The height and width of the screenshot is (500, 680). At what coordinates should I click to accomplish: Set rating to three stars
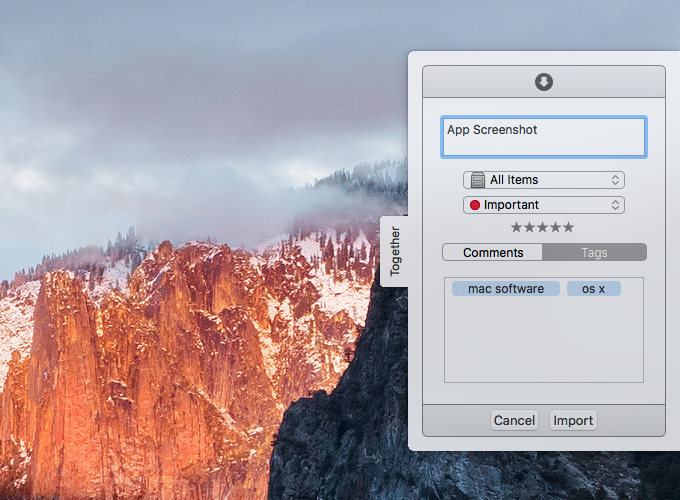coord(542,227)
